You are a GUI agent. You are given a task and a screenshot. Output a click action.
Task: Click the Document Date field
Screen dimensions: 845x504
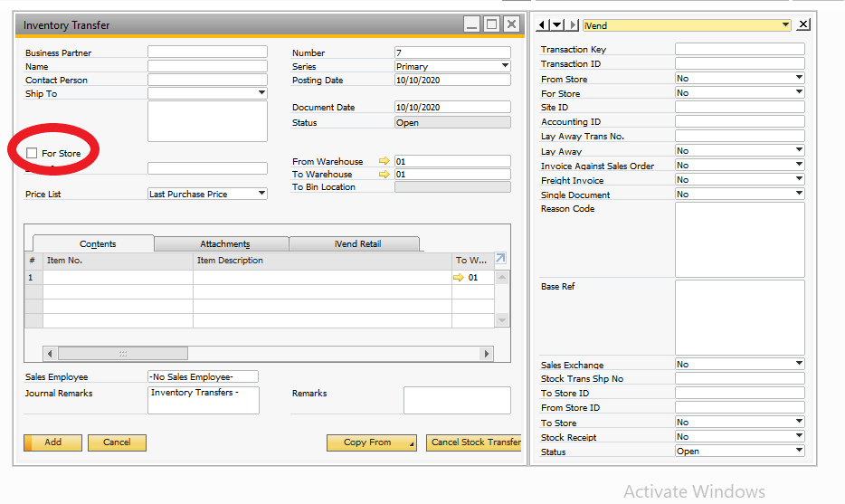(x=452, y=107)
